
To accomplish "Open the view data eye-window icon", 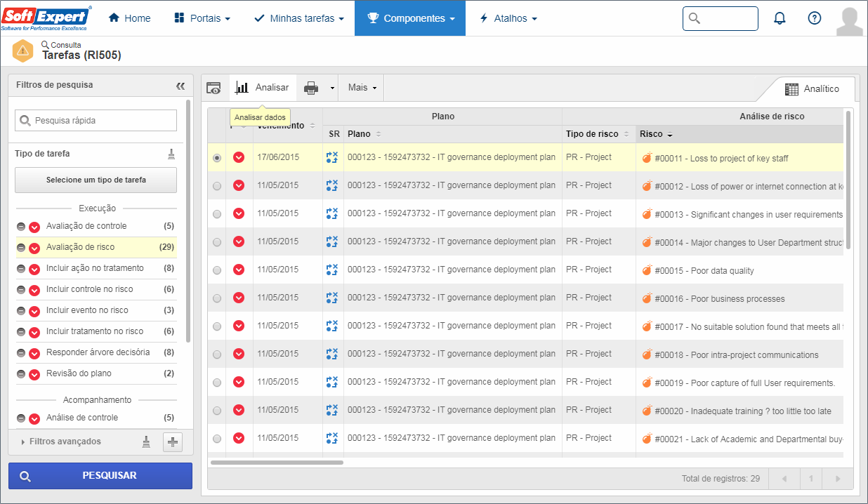I will click(x=213, y=88).
